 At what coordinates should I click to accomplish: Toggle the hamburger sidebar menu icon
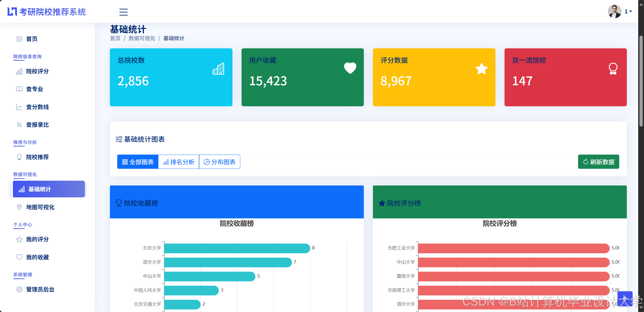(x=123, y=12)
